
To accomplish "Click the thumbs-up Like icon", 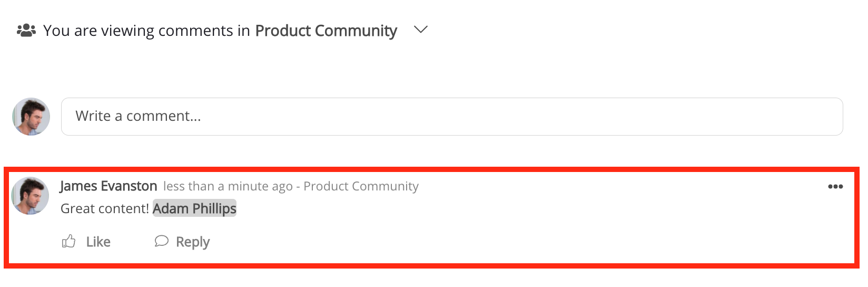I will [x=69, y=242].
